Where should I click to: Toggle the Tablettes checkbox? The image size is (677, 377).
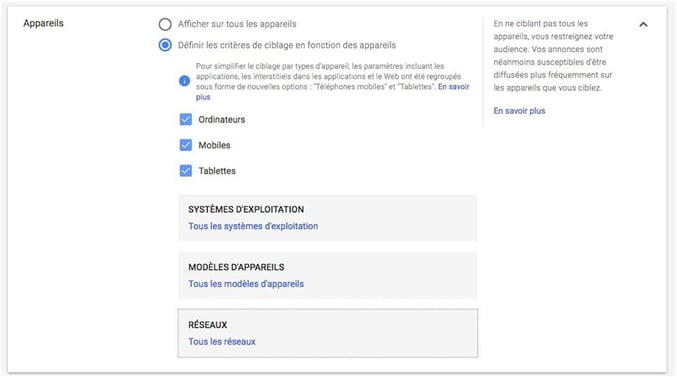[x=186, y=171]
